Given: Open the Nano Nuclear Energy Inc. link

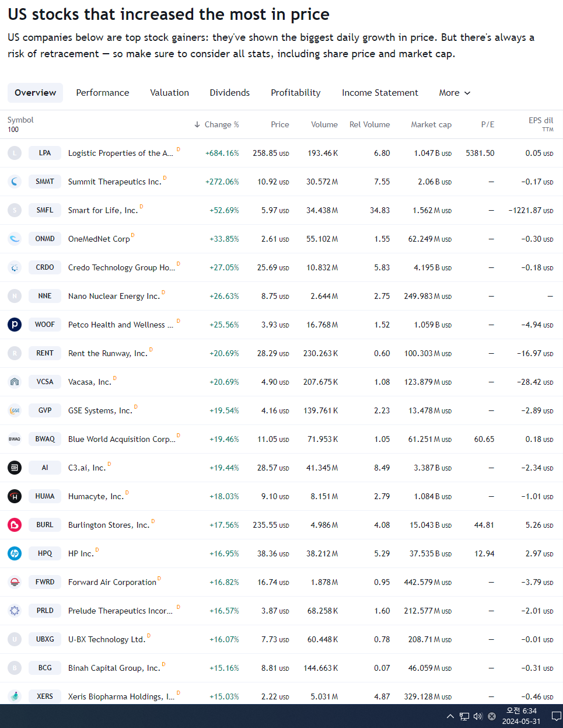Looking at the screenshot, I should point(114,296).
